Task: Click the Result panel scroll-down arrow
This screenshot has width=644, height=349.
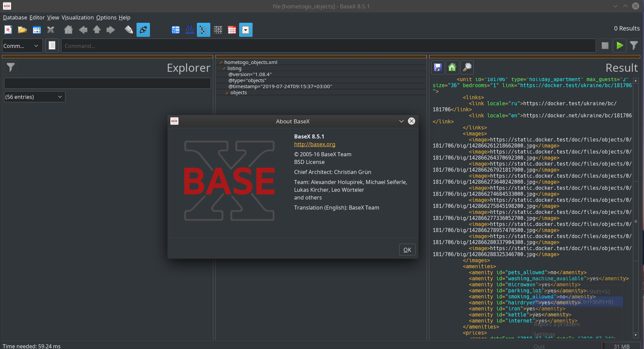Action: coord(636,335)
